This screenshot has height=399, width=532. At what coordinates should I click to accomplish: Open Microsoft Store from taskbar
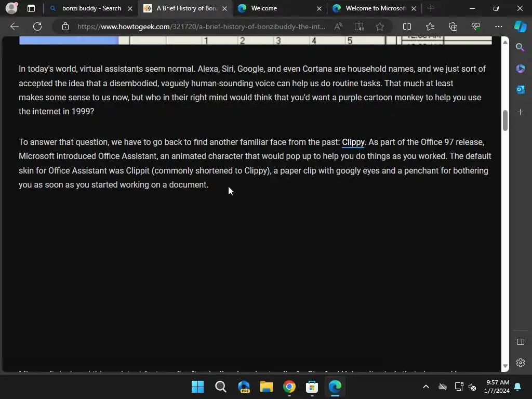coord(312,387)
